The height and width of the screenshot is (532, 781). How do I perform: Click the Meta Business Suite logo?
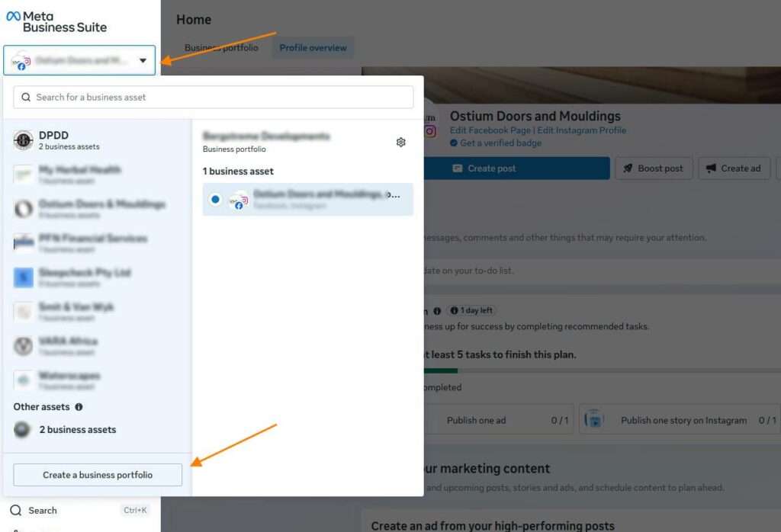click(56, 22)
